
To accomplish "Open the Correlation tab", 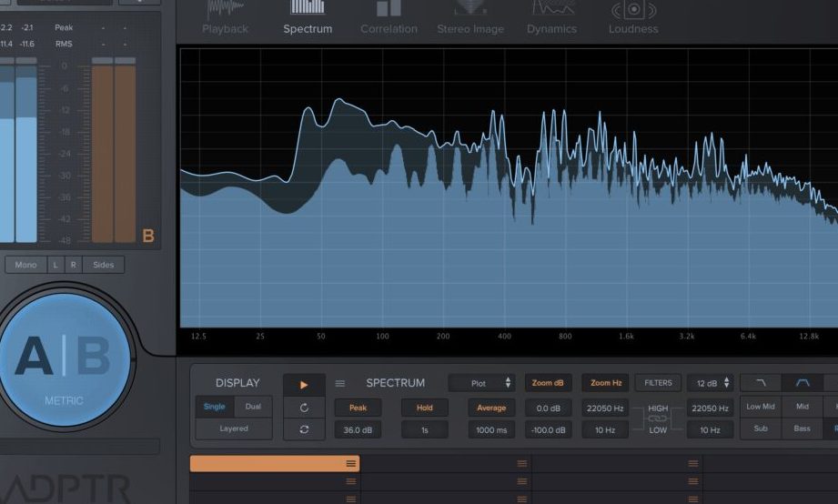I will click(389, 19).
